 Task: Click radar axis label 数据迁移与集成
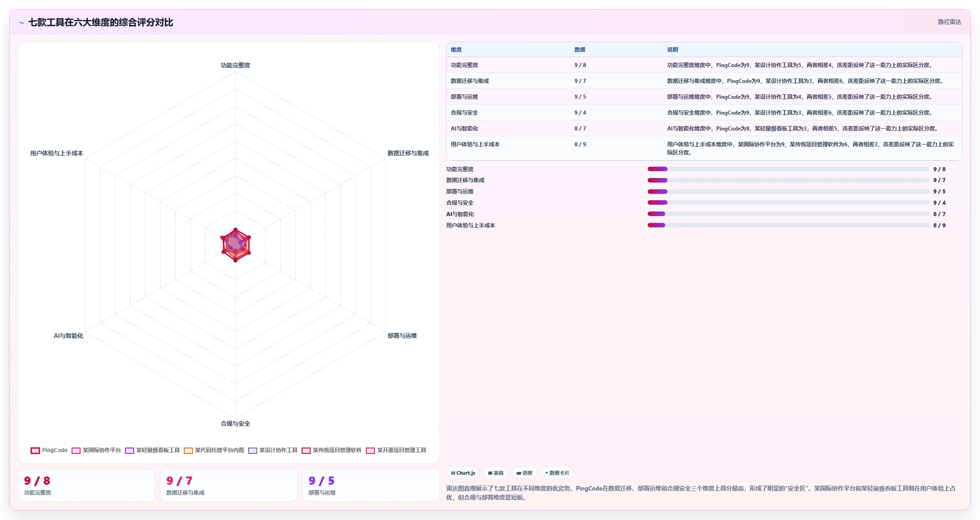[x=408, y=153]
